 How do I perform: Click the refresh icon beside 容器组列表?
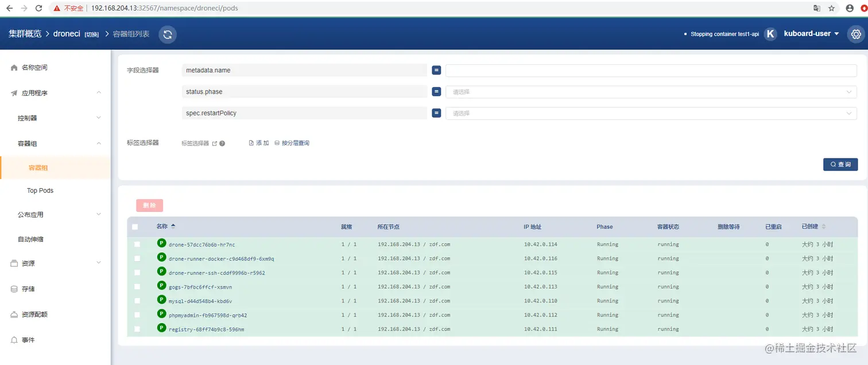point(167,34)
